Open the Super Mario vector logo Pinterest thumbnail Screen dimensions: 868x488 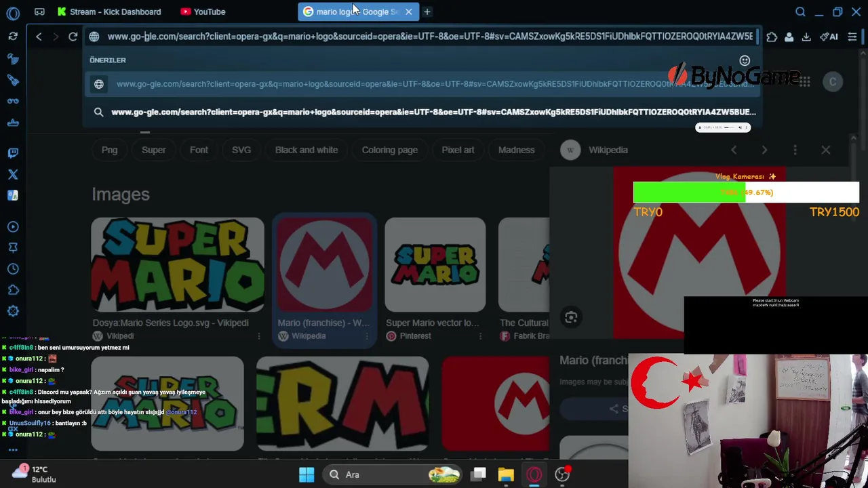click(435, 265)
